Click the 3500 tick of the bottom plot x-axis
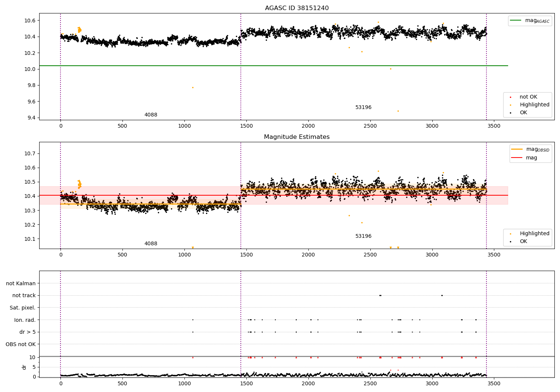This screenshot has height=392, width=560. tap(494, 383)
